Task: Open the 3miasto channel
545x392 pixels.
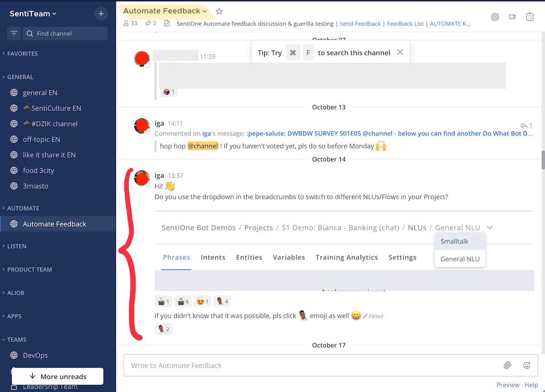Action: coord(58,186)
